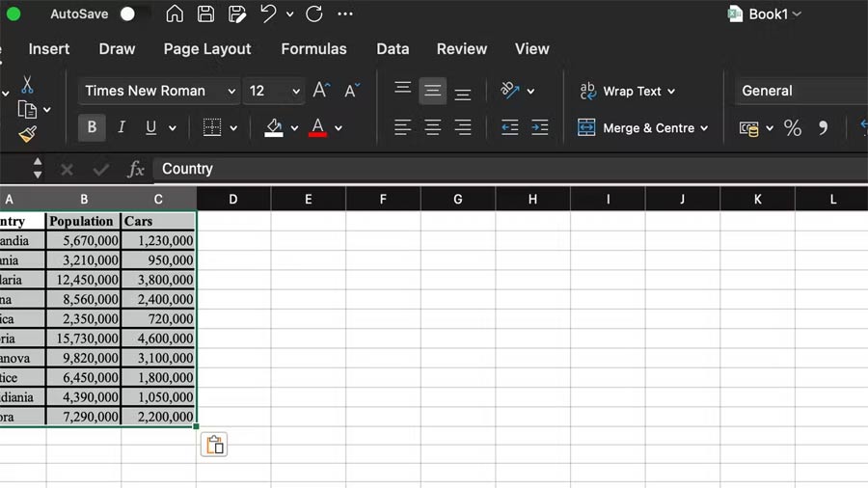Expand the currency format dropdown arrow
Viewport: 868px width, 488px height.
[770, 128]
